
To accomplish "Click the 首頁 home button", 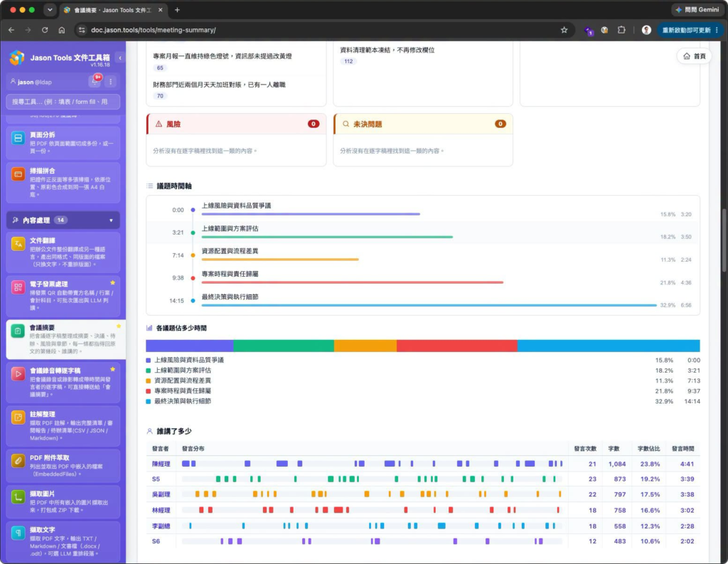I will pos(694,56).
